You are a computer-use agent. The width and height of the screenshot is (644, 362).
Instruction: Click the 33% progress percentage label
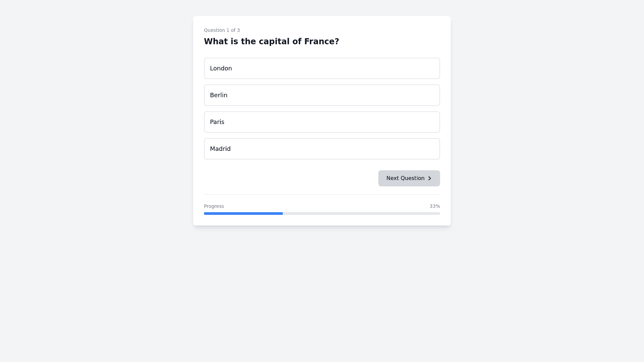tap(434, 206)
